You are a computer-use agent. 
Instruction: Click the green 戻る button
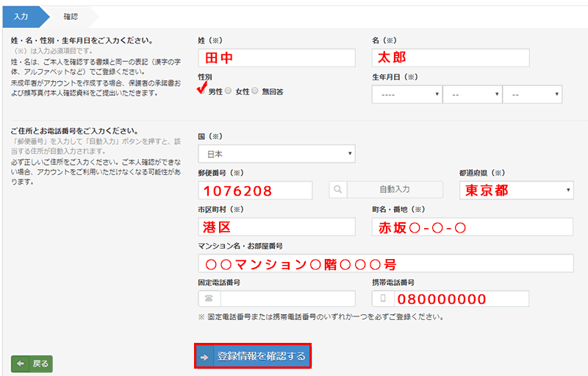(32, 363)
